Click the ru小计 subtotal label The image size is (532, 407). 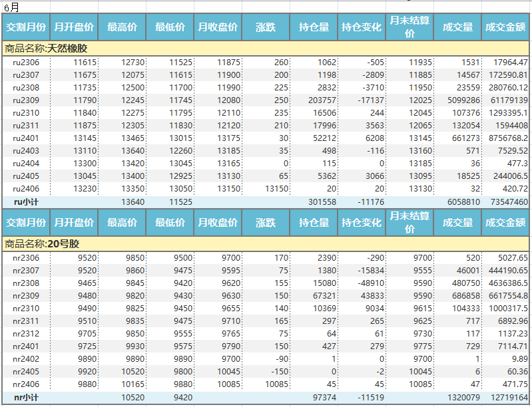pyautogui.click(x=26, y=202)
